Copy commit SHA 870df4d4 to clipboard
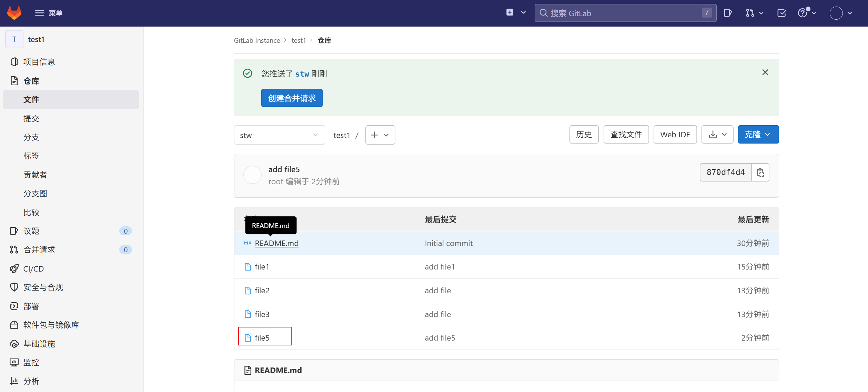The width and height of the screenshot is (868, 392). coord(760,172)
